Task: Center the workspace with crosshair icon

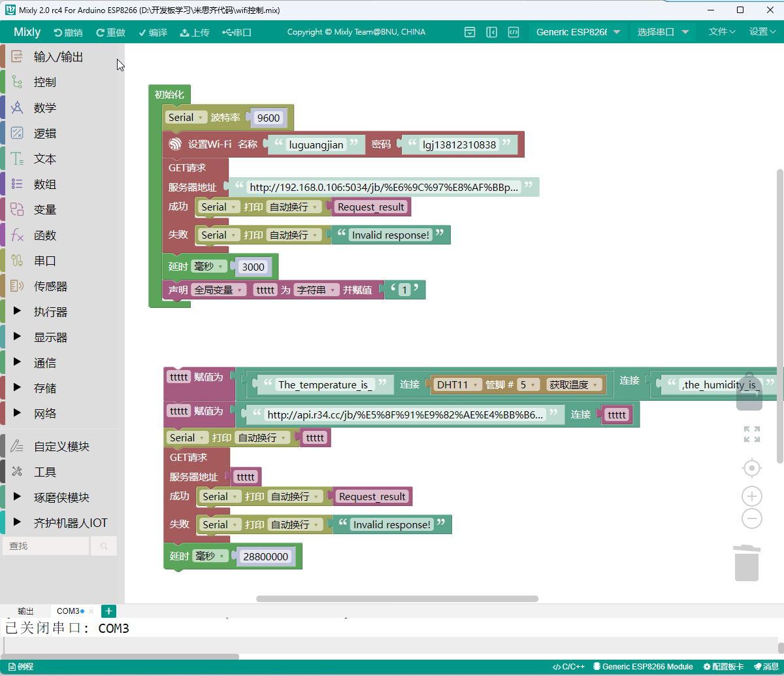Action: click(752, 468)
